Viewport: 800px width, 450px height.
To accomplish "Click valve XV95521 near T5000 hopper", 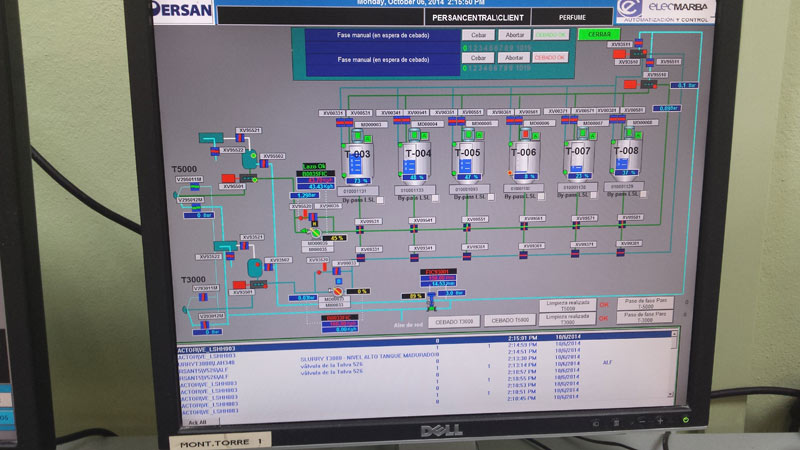I will pos(240,138).
